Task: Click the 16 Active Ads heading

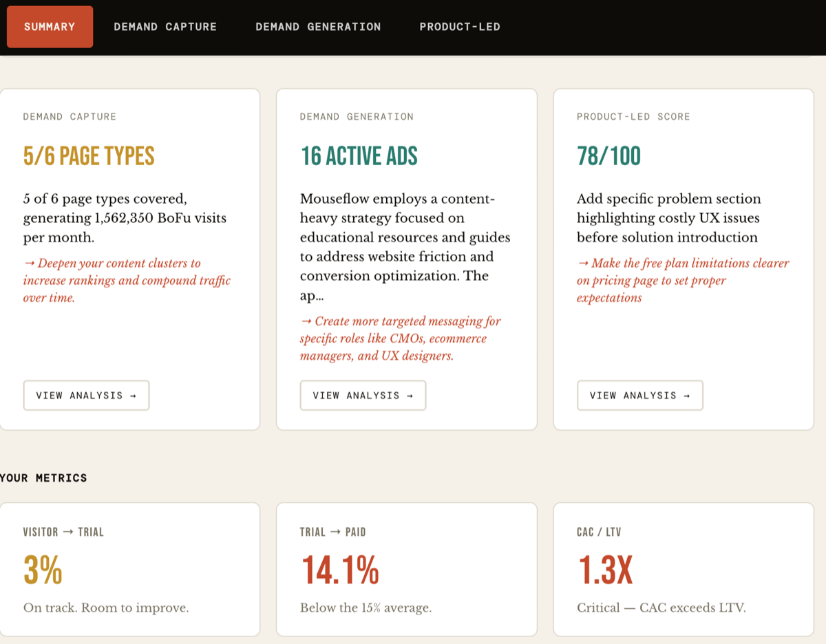Action: (359, 155)
